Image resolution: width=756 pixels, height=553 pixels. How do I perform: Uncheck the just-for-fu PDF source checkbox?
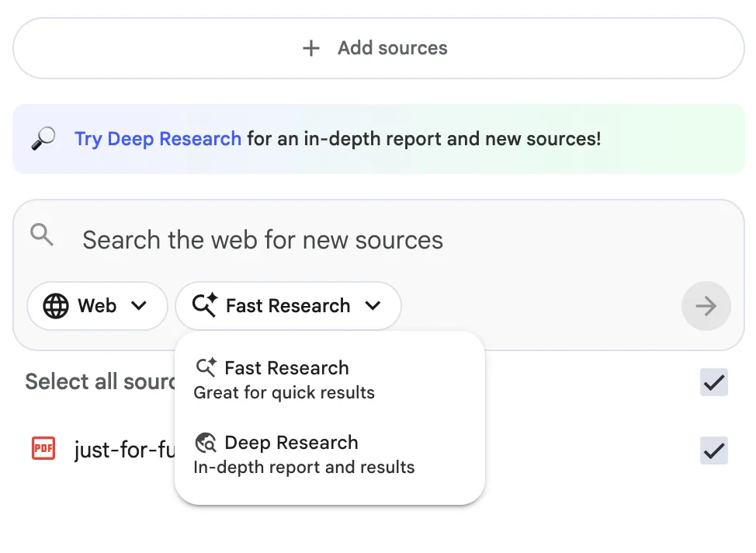pos(713,450)
